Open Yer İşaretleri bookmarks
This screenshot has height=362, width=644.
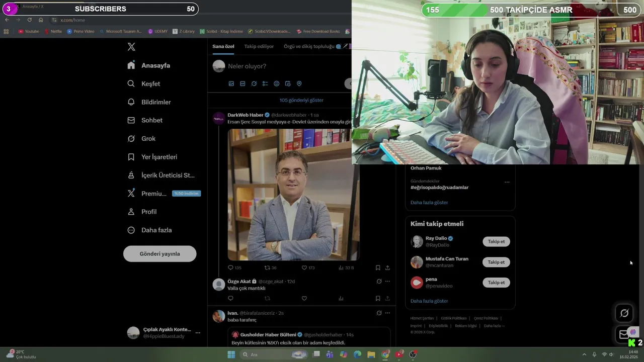pos(152,157)
